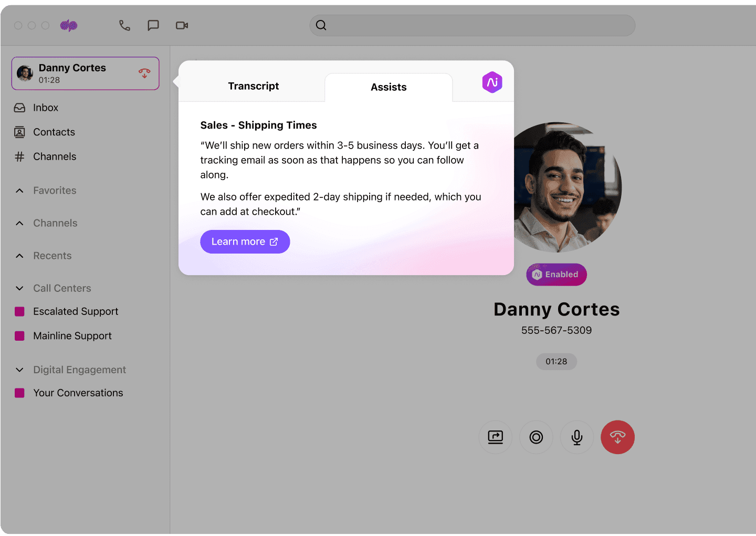Start a video call from the toolbar

pyautogui.click(x=182, y=25)
